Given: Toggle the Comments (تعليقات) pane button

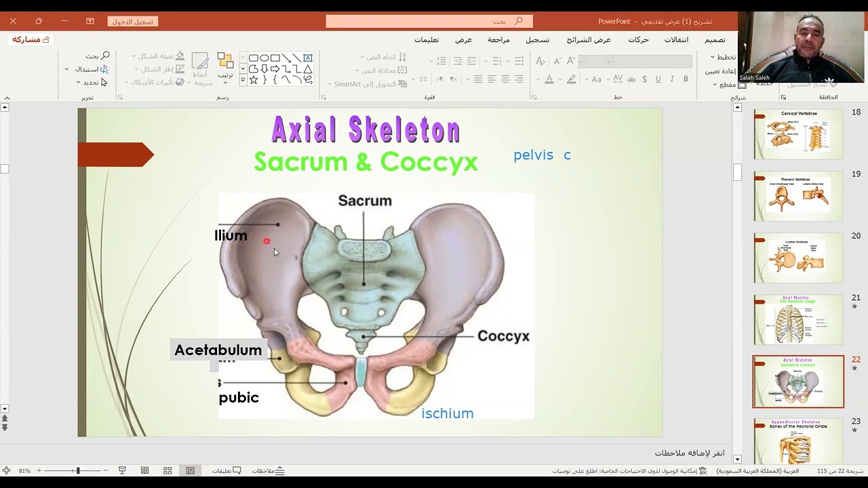Looking at the screenshot, I should (226, 470).
